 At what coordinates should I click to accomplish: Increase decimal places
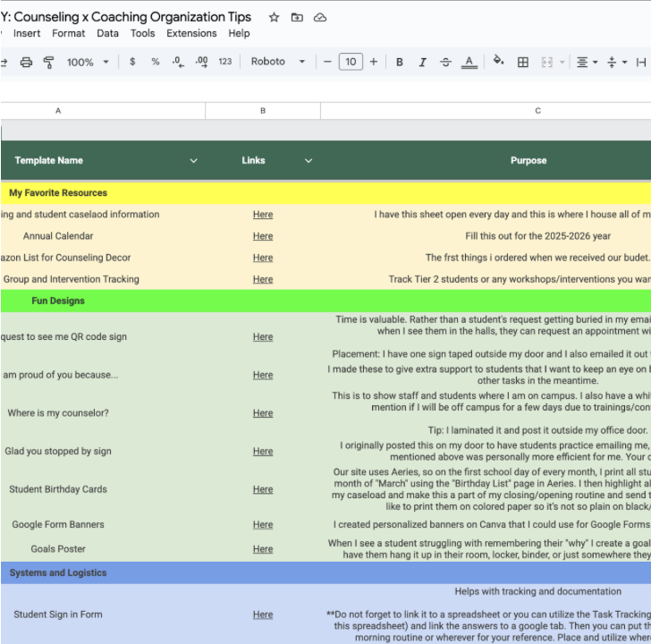point(201,63)
